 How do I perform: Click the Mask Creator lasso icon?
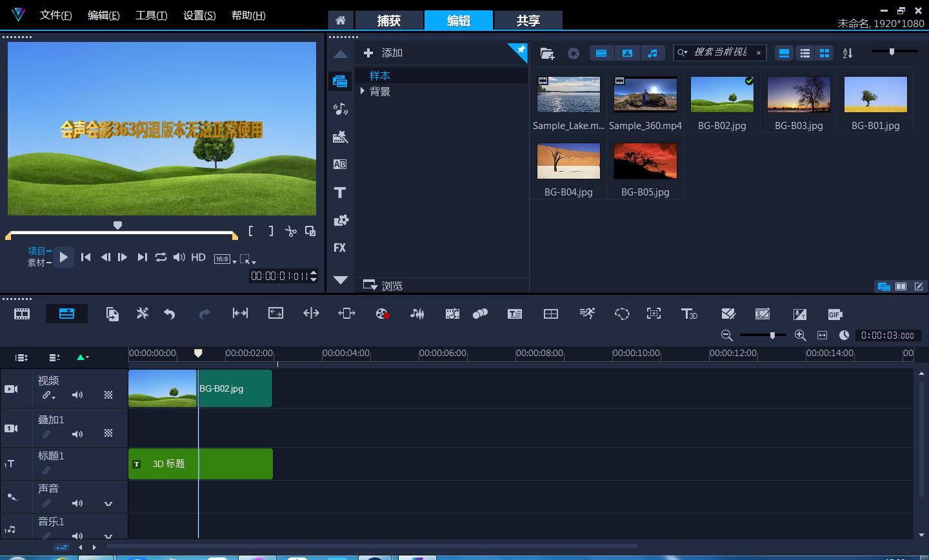pyautogui.click(x=622, y=314)
